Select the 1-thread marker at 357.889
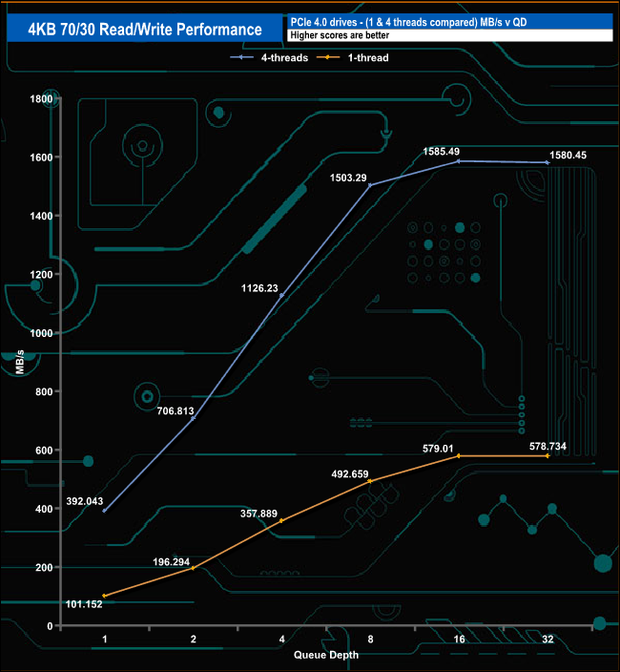620x672 pixels. pyautogui.click(x=281, y=521)
